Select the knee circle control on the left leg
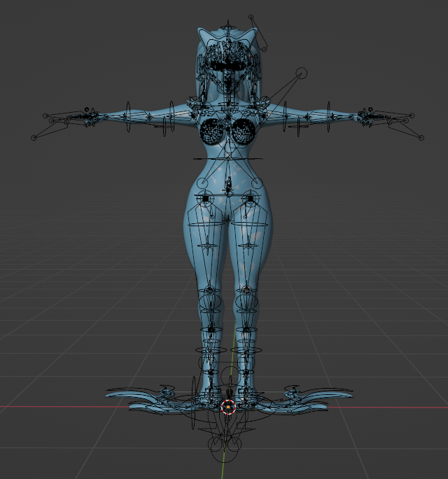448x479 pixels. [x=210, y=303]
